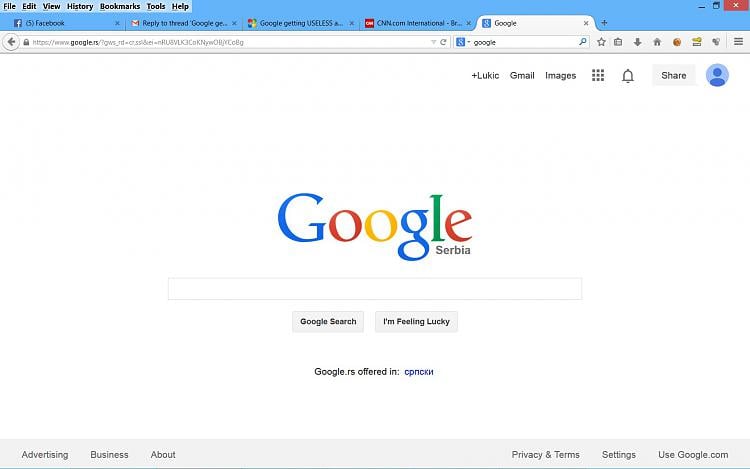Open Google notifications bell
This screenshot has height=469, width=750.
pos(628,76)
